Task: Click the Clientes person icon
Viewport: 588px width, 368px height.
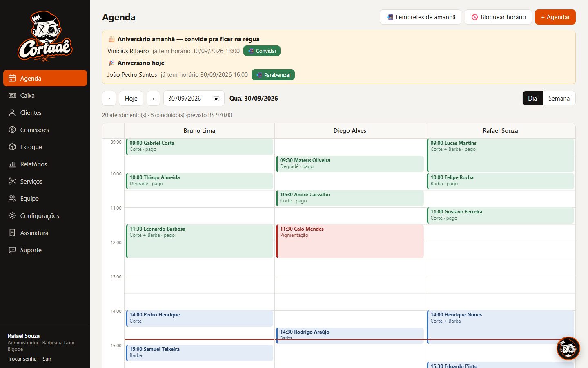Action: click(x=12, y=112)
